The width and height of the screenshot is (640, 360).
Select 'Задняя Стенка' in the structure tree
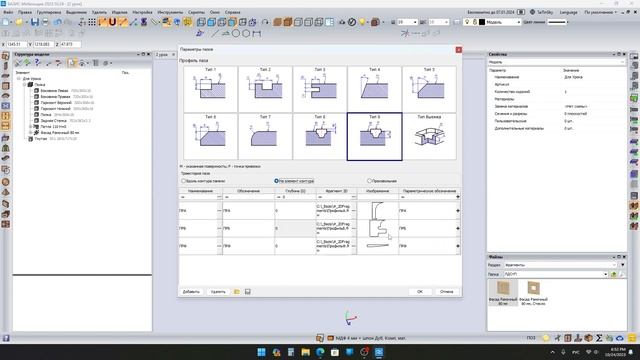[53, 121]
